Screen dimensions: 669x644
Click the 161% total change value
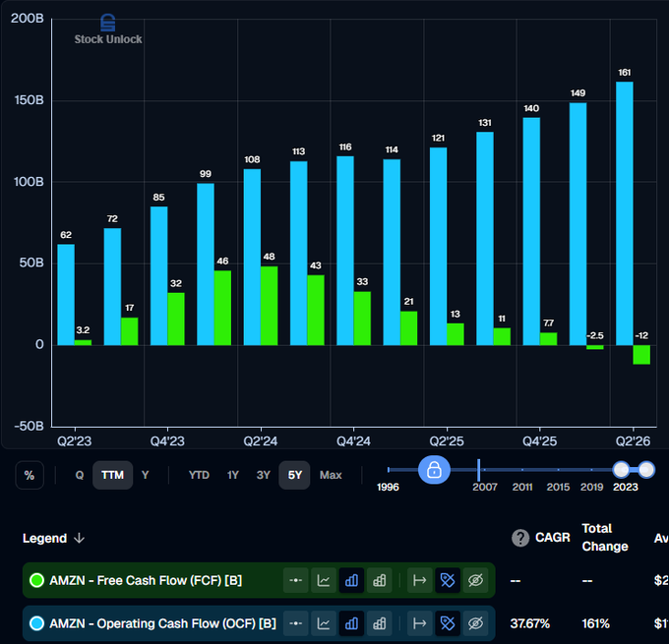click(x=595, y=624)
